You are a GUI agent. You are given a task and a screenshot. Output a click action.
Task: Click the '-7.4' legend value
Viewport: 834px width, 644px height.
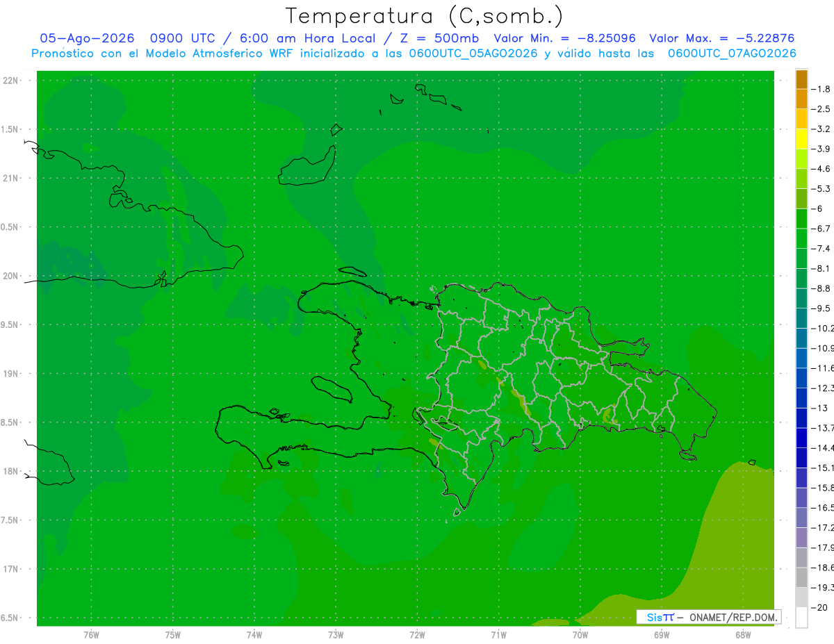(821, 248)
